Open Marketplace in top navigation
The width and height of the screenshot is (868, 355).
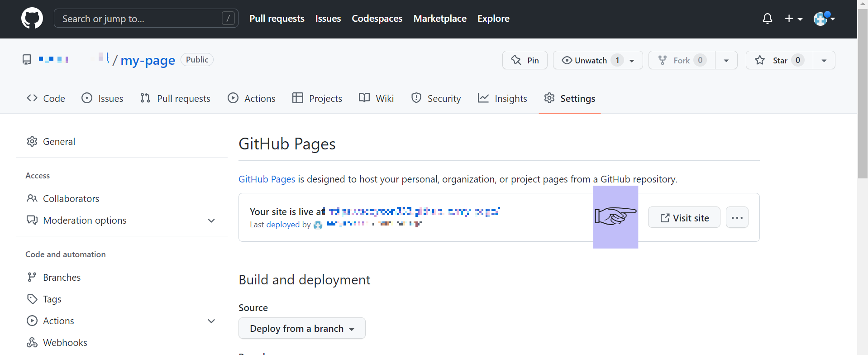tap(440, 19)
